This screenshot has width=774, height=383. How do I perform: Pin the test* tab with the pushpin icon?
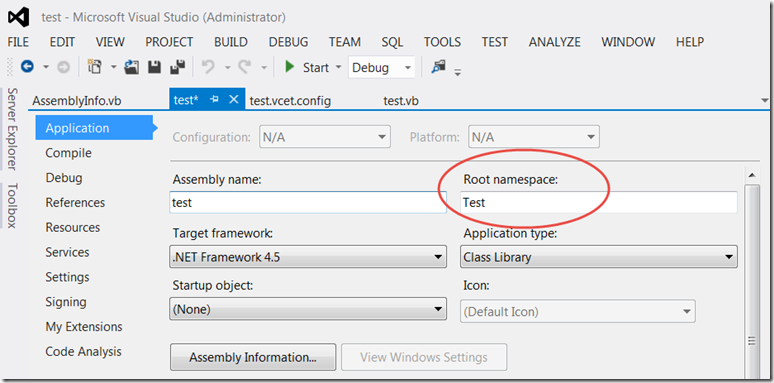tap(214, 100)
